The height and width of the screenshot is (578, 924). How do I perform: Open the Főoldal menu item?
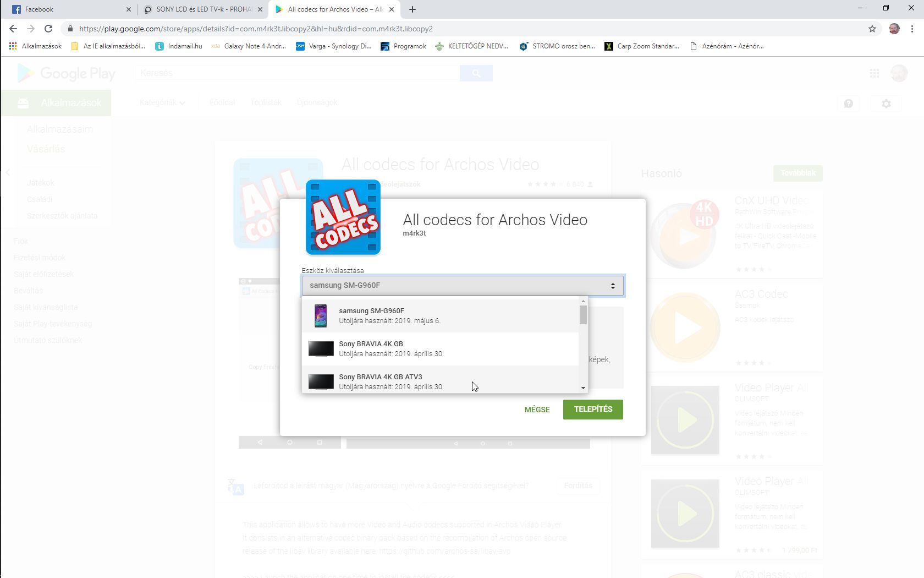pyautogui.click(x=222, y=102)
